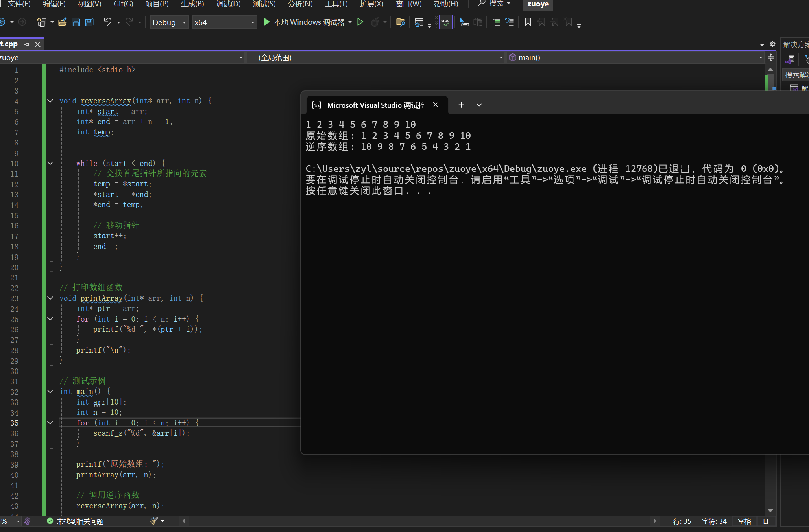The width and height of the screenshot is (809, 532).
Task: Click the editor settings gear icon
Action: click(772, 44)
